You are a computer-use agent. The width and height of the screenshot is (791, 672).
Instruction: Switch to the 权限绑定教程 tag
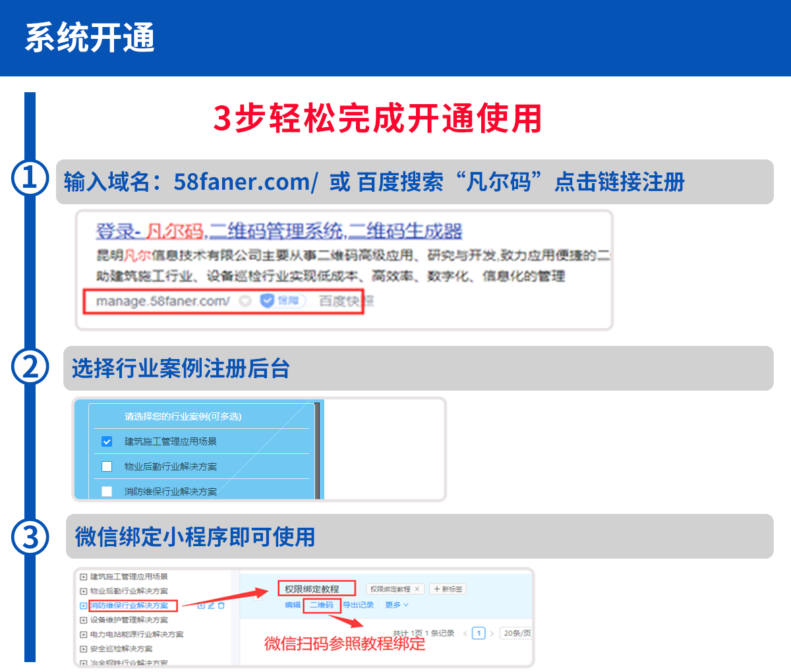coord(392,589)
